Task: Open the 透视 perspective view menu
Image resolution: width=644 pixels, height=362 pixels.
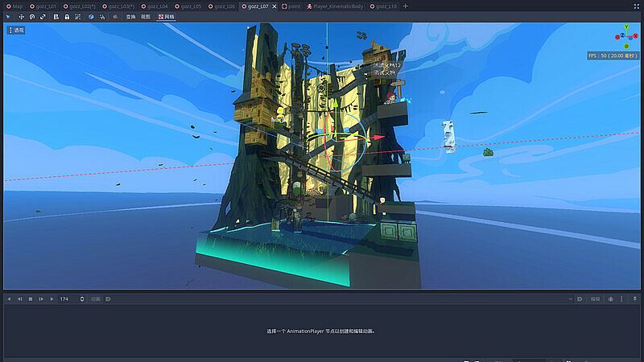Action: coord(16,30)
